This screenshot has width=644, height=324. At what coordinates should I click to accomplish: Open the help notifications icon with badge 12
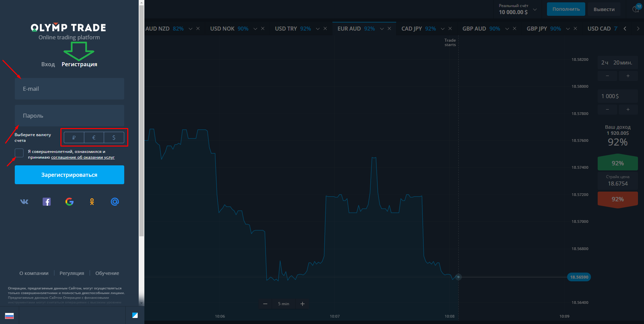636,9
